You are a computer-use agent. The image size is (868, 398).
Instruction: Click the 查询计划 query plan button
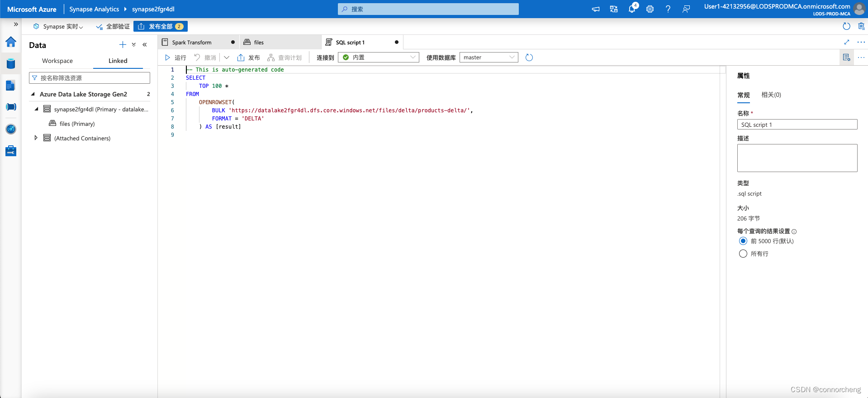coord(285,58)
